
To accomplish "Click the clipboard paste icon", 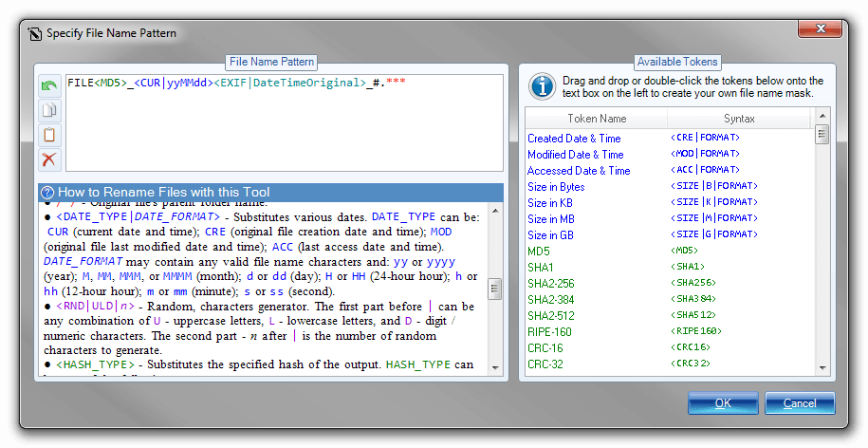I will (x=48, y=135).
